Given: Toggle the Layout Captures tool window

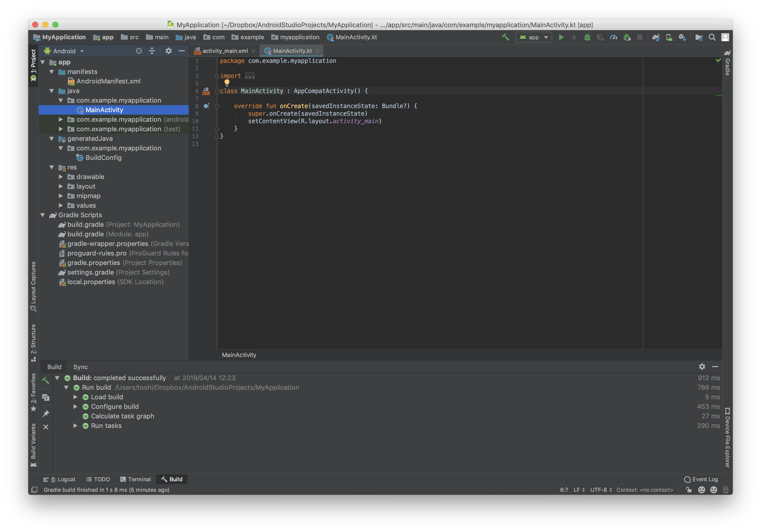Looking at the screenshot, I should (33, 287).
